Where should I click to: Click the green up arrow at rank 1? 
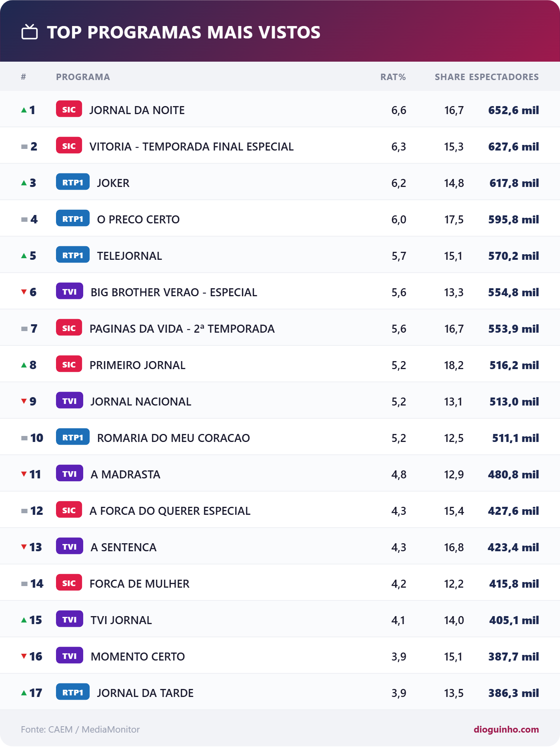24,110
